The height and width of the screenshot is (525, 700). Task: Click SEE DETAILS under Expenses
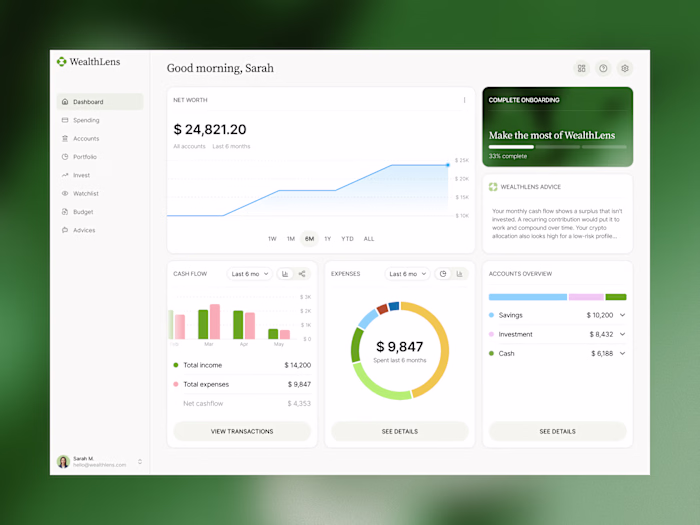(x=400, y=431)
